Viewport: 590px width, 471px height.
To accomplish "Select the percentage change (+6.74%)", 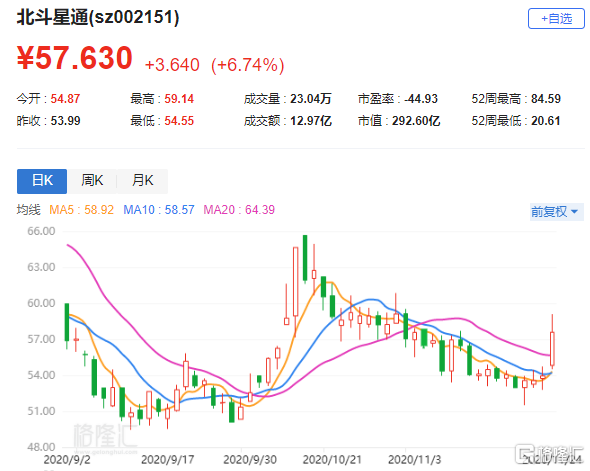I will pyautogui.click(x=248, y=65).
